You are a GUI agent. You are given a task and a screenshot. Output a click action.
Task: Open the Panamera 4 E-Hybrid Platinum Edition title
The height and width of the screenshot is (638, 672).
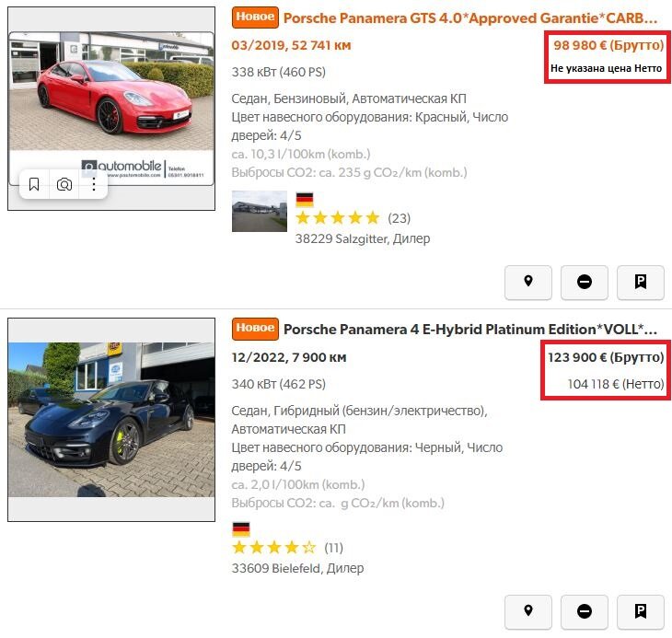[x=470, y=329]
